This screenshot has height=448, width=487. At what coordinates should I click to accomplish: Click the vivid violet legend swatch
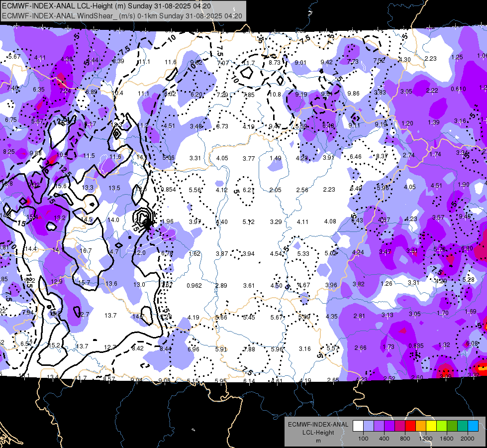390,426
